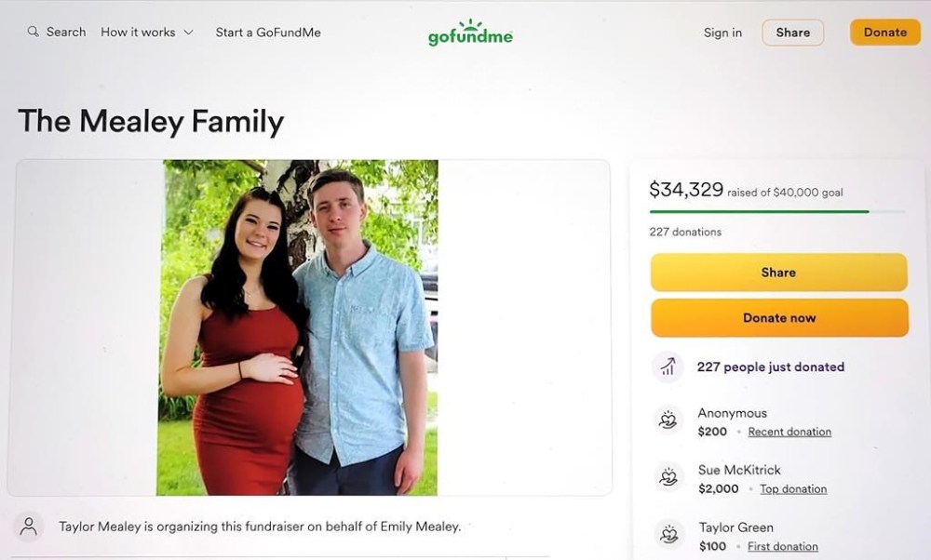931x560 pixels.
Task: Click the organizer profile avatar icon
Action: [29, 526]
